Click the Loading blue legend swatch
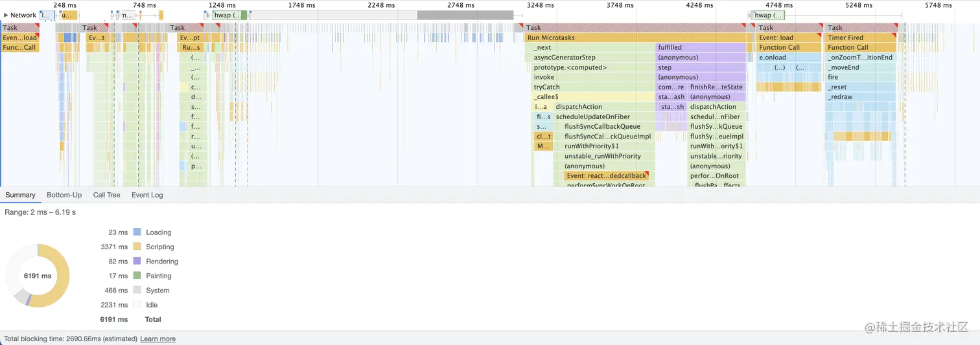Viewport: 980px width, 345px height. 137,232
